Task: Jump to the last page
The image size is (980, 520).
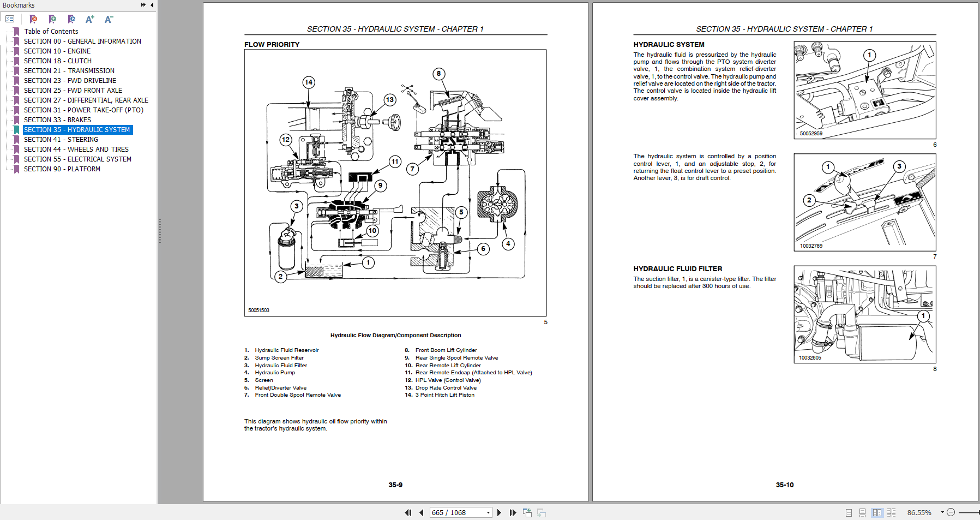Action: pos(513,512)
